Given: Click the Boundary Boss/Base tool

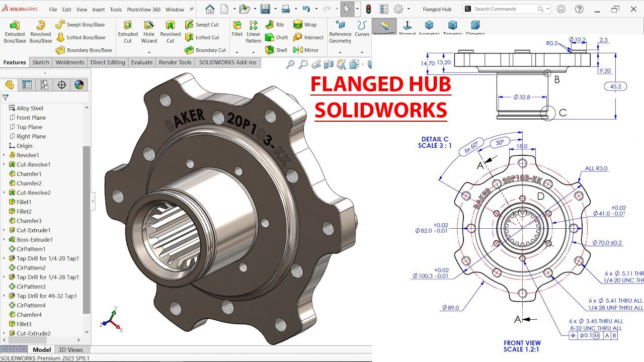Looking at the screenshot, I should (84, 50).
